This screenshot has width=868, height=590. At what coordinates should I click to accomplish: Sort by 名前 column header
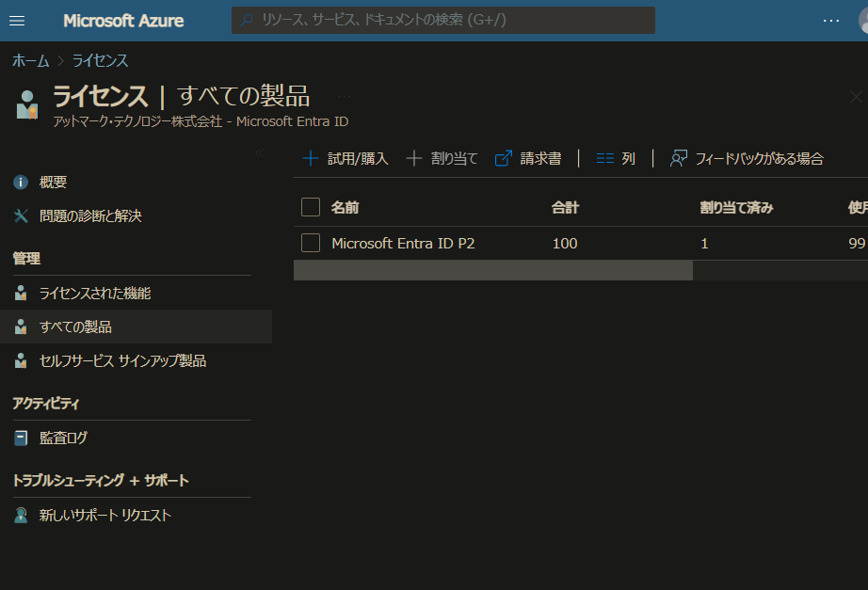(345, 208)
